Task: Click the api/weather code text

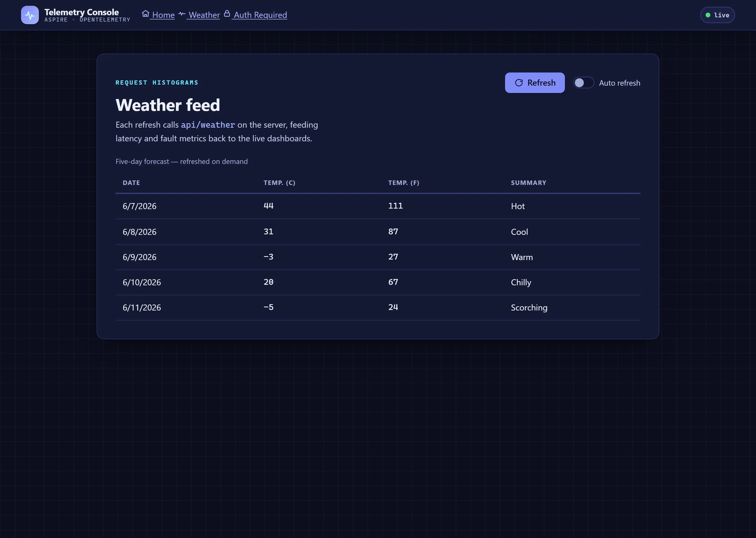Action: 208,125
